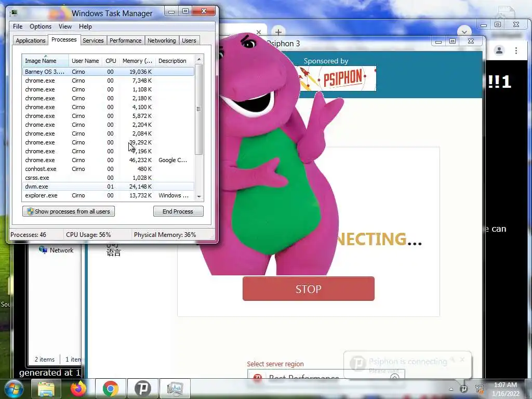Image resolution: width=532 pixels, height=399 pixels.
Task: Open Chrome profile avatar
Action: pos(499,50)
